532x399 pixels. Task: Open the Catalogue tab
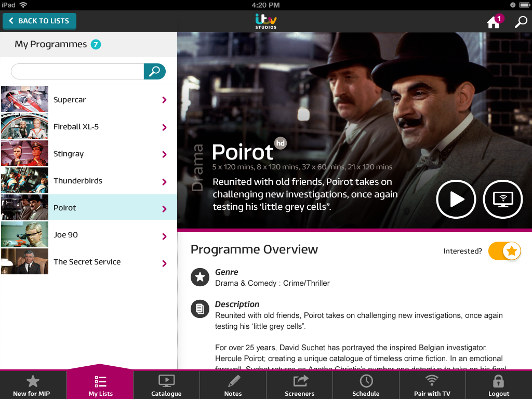pyautogui.click(x=166, y=385)
